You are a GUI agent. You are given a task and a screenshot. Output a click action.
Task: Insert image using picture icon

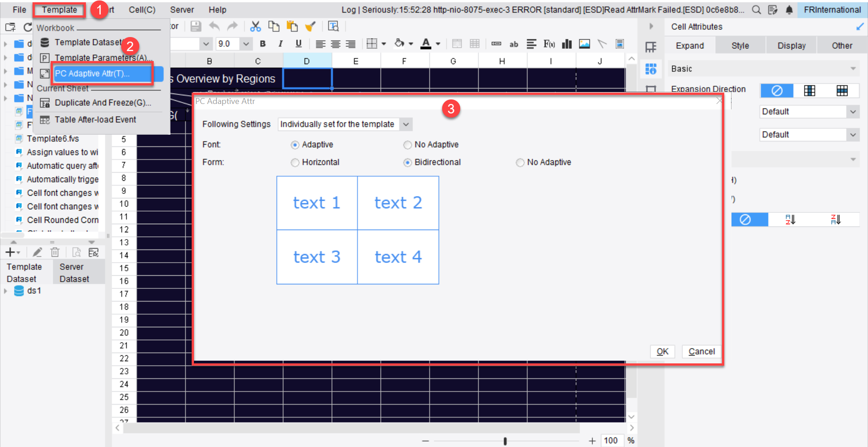[585, 44]
